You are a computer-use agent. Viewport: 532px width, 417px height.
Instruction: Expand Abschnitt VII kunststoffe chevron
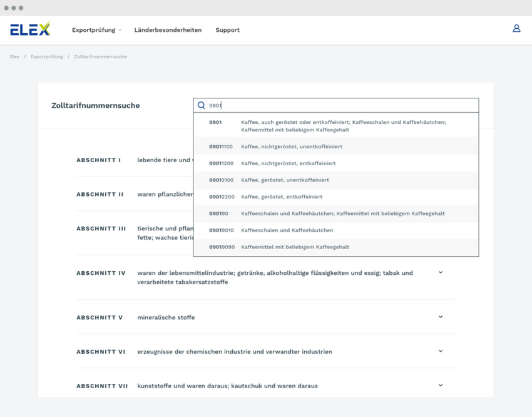point(441,386)
